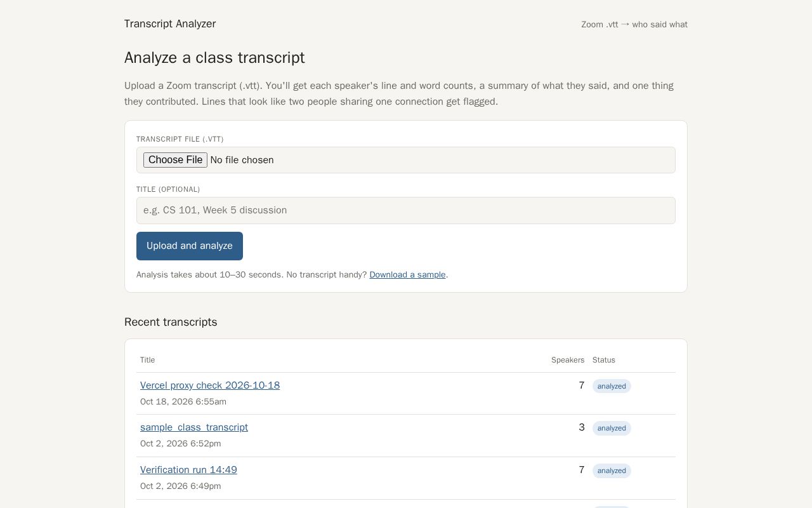
Task: Open the sample_class_transcript link
Action: pyautogui.click(x=194, y=427)
